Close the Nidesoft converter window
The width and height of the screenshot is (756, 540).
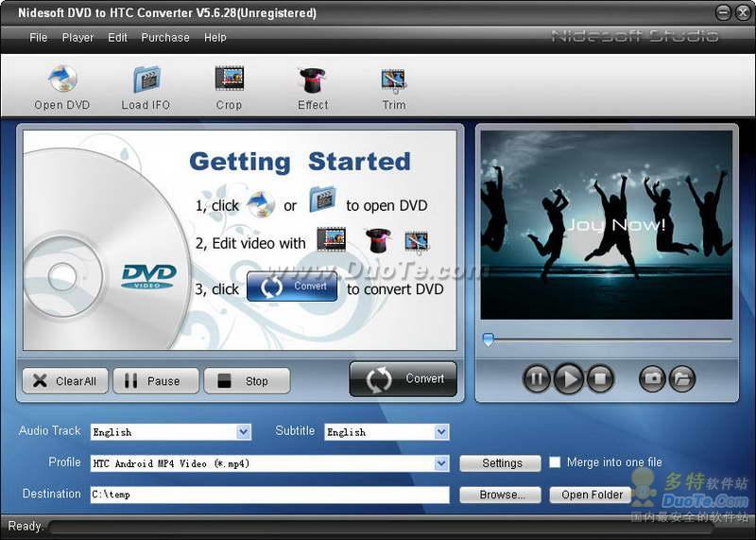click(x=743, y=12)
